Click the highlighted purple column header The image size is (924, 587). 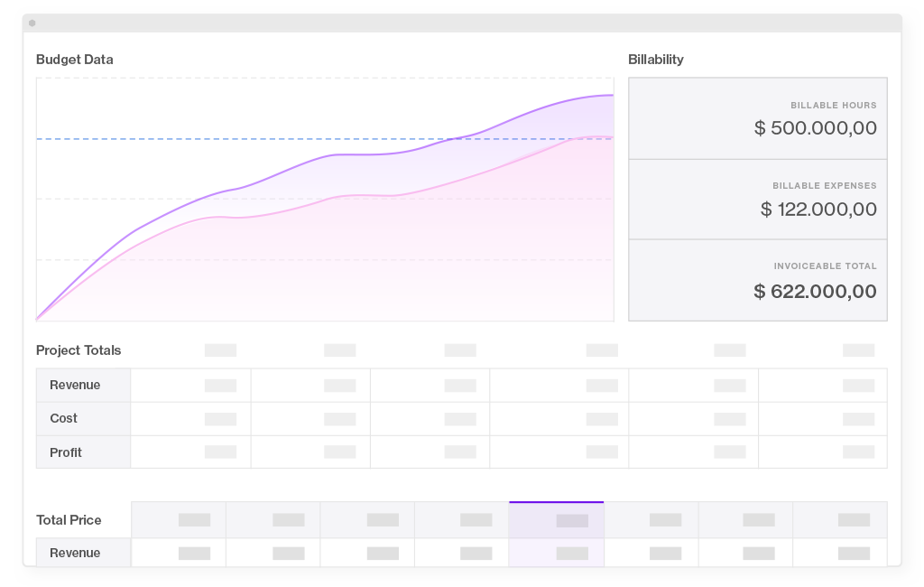coord(556,520)
